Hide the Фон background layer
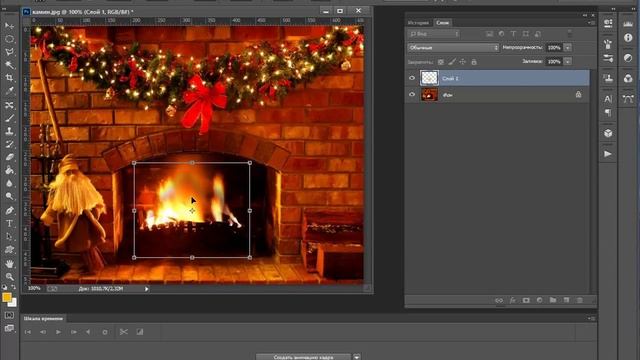The height and width of the screenshot is (360, 640). 412,94
